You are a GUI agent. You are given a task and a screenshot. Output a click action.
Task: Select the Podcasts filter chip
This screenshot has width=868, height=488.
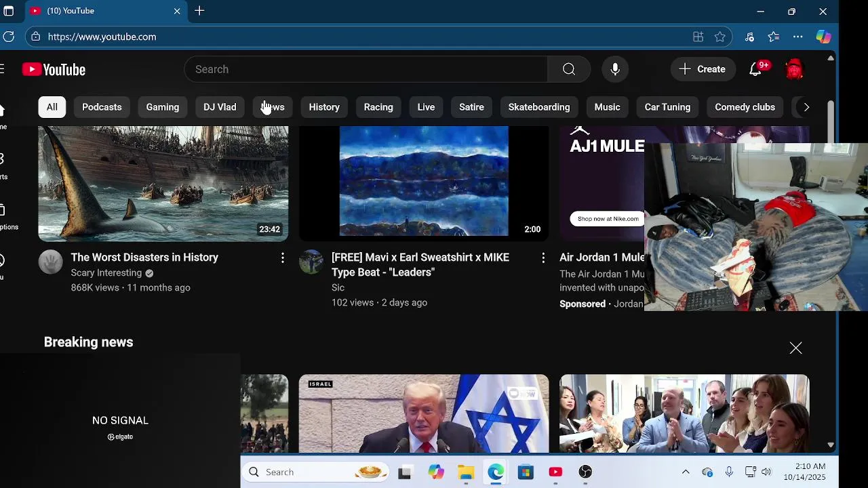(102, 107)
